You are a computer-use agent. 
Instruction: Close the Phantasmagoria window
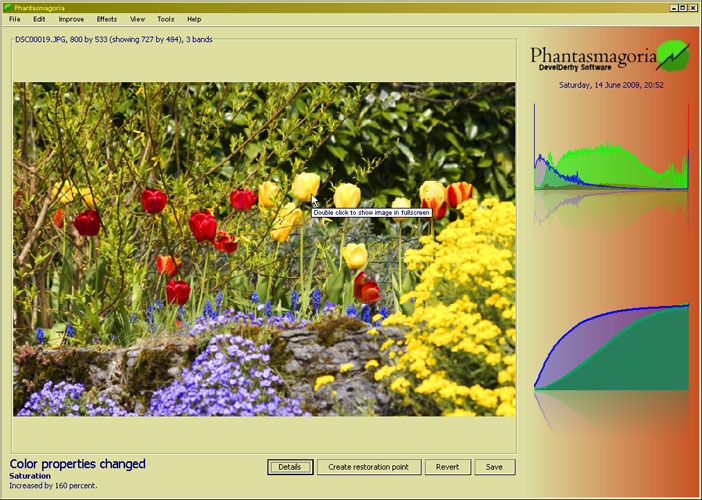[x=691, y=6]
